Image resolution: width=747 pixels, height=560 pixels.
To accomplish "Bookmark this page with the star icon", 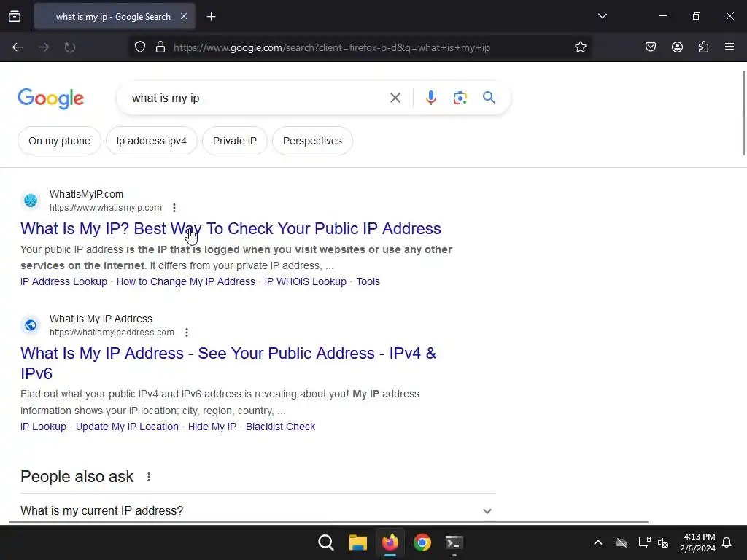I will click(580, 47).
